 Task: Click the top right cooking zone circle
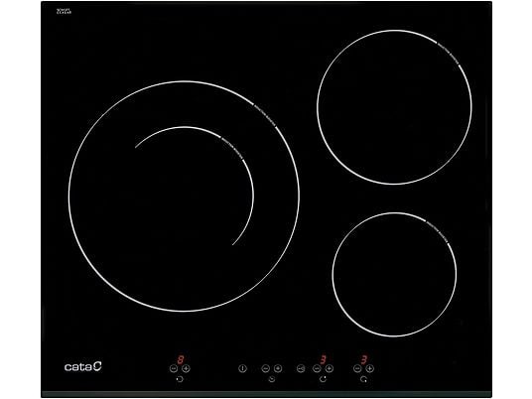click(394, 107)
